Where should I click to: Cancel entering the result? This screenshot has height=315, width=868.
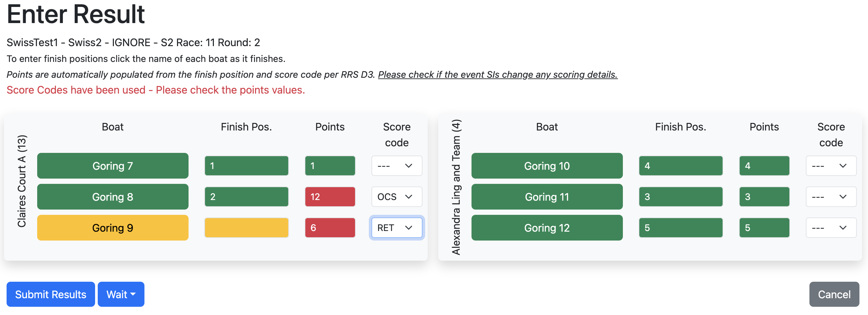(834, 294)
